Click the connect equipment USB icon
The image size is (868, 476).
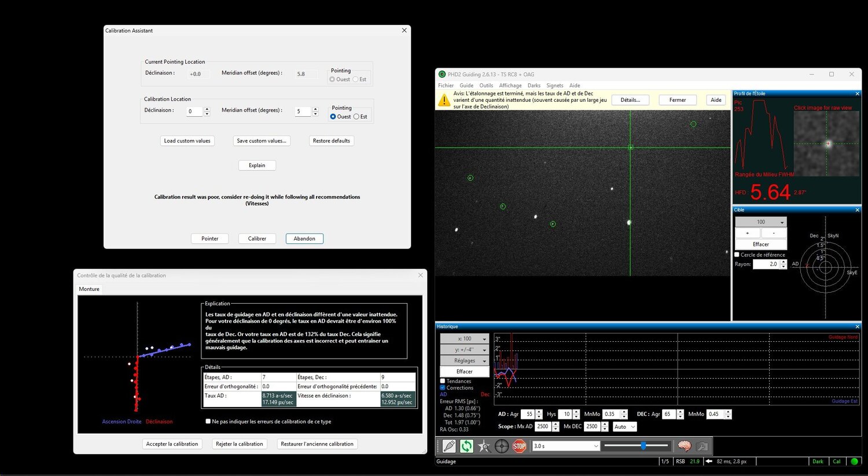(x=449, y=446)
